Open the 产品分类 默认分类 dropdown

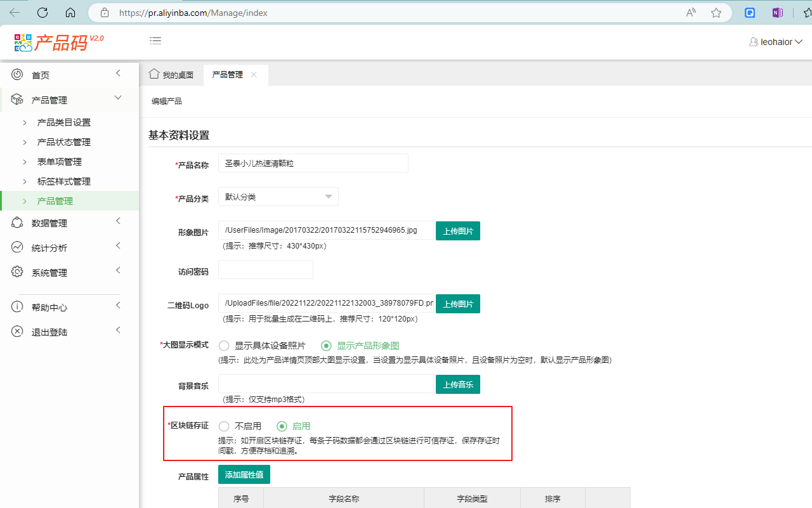point(278,197)
